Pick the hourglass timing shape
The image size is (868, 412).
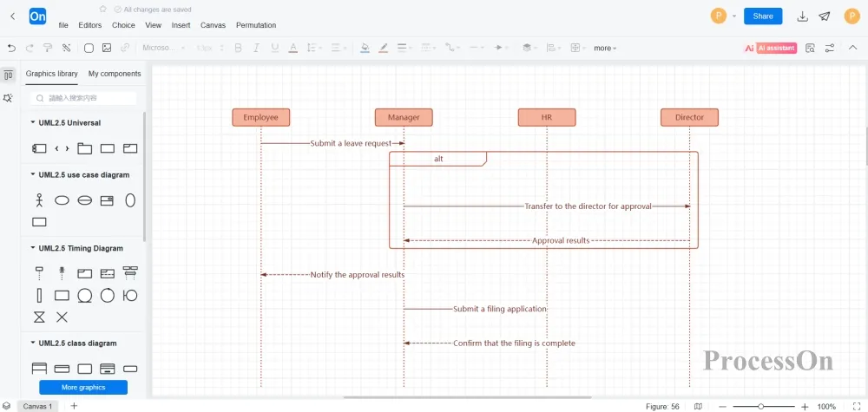point(39,317)
